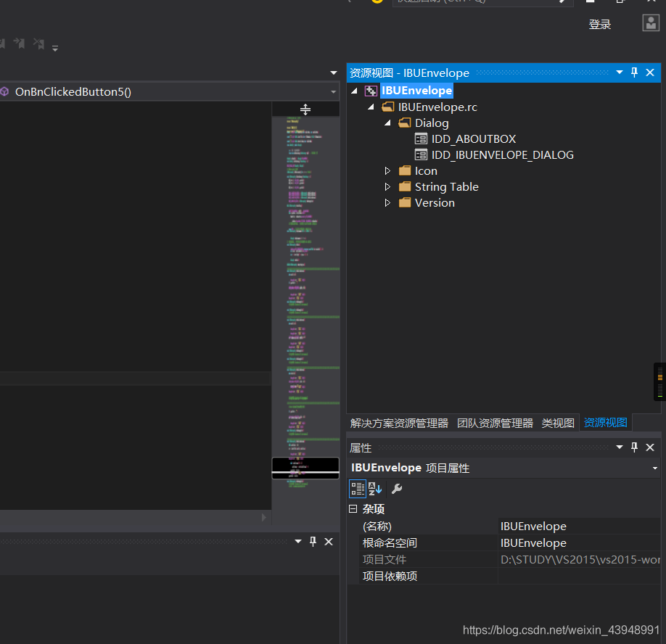This screenshot has width=666, height=644.
Task: Click the (名称) property value field
Action: tap(580, 527)
